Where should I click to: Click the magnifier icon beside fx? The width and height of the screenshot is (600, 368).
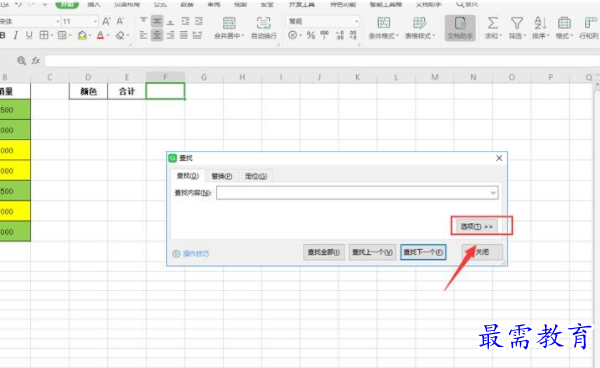21,60
